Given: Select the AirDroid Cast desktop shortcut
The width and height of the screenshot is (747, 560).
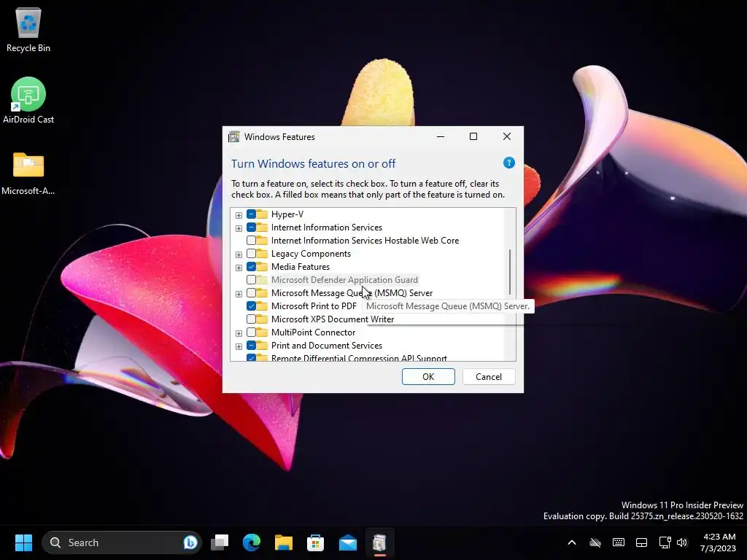Looking at the screenshot, I should pos(28,101).
